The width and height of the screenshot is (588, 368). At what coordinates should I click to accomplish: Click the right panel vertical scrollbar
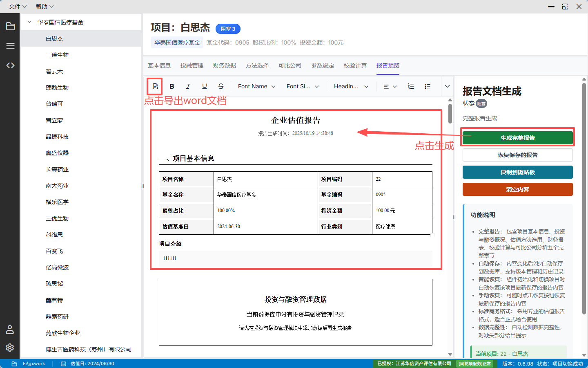[x=584, y=198]
